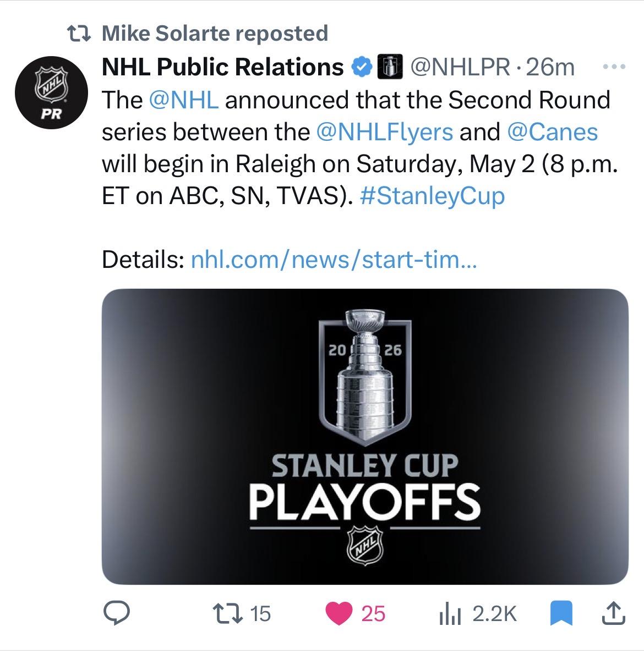Click the blue verified checkmark badge
The height and width of the screenshot is (659, 644).
point(362,67)
